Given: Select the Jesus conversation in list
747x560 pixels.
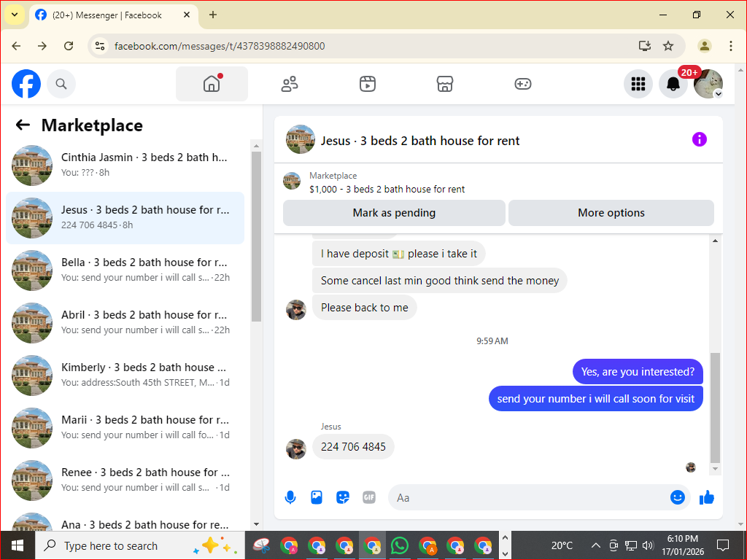Looking at the screenshot, I should (125, 217).
